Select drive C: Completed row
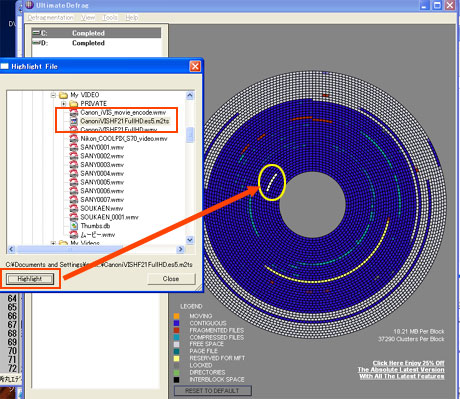Viewport: 460px width, 399px height. pyautogui.click(x=96, y=33)
